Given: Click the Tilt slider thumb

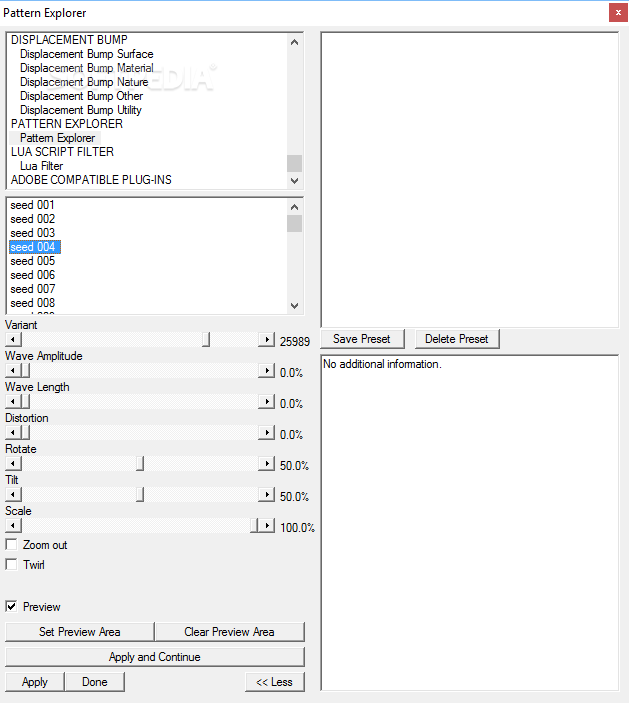Looking at the screenshot, I should (x=140, y=494).
